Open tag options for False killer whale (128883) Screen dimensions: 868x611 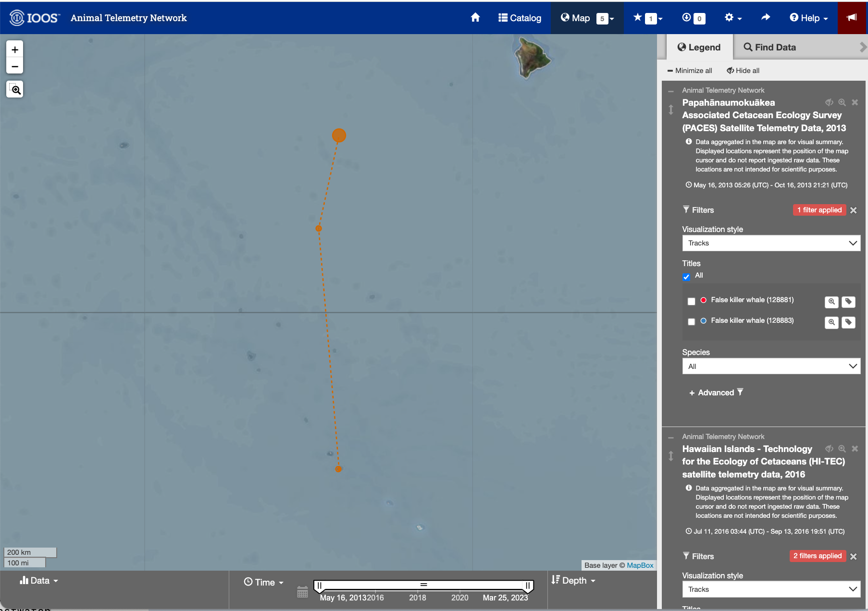click(x=849, y=322)
